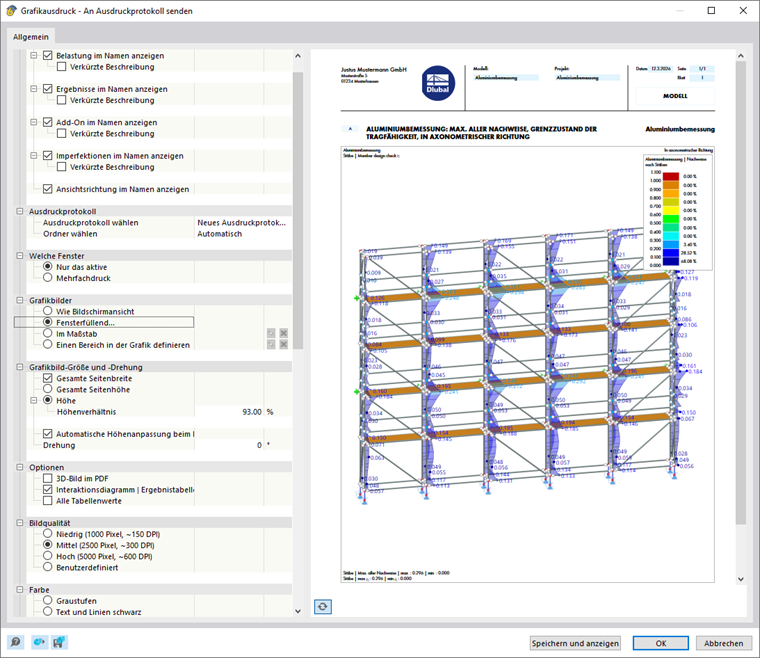Collapse Grafikbild-Größe und -Drehung section
Image resolution: width=760 pixels, height=658 pixels.
pyautogui.click(x=20, y=367)
